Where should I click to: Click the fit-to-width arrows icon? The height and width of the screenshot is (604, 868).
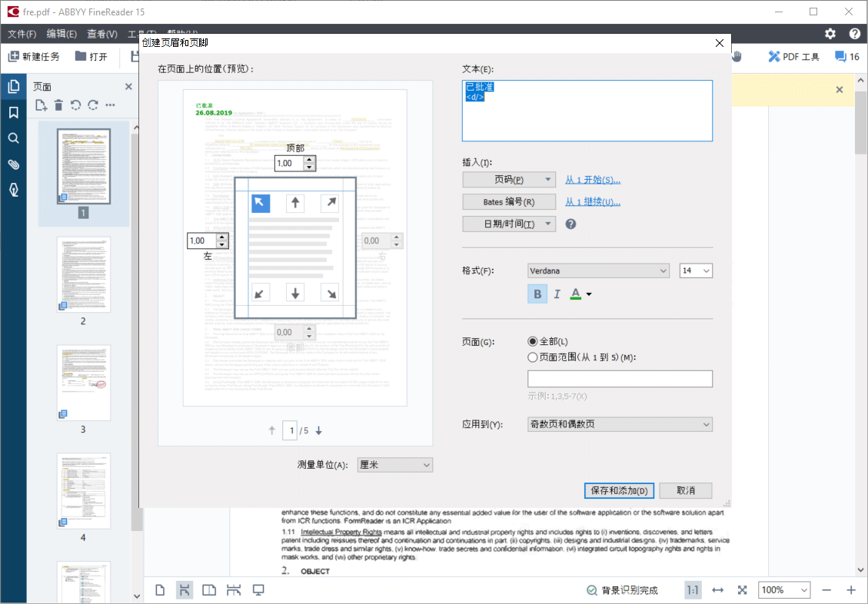717,589
